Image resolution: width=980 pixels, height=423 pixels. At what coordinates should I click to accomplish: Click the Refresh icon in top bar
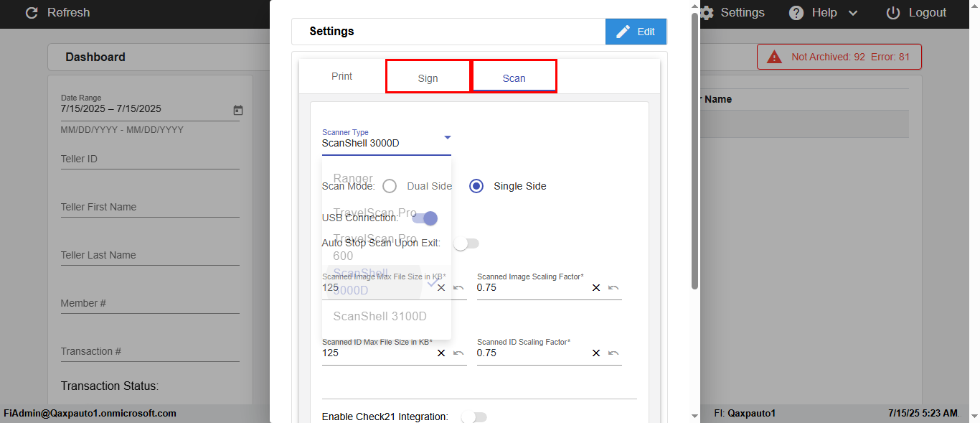(32, 13)
